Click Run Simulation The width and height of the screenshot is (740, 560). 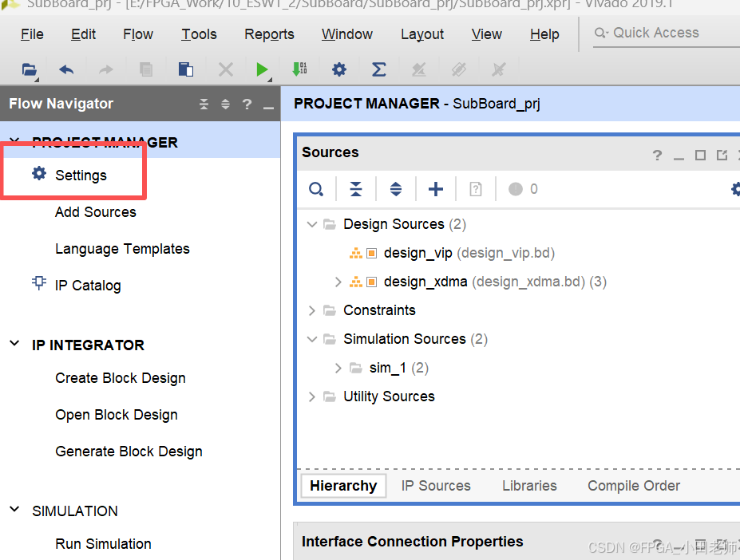click(103, 544)
